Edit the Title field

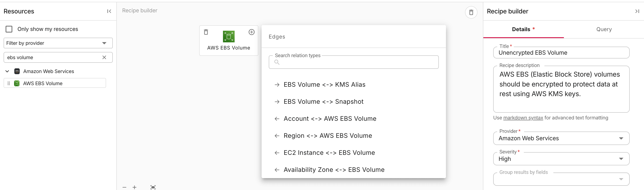561,53
